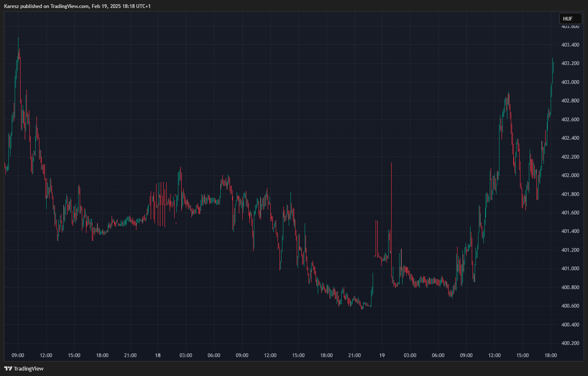This screenshot has height=376, width=588.
Task: Select the 03:00 label after date 18
Action: pos(186,355)
